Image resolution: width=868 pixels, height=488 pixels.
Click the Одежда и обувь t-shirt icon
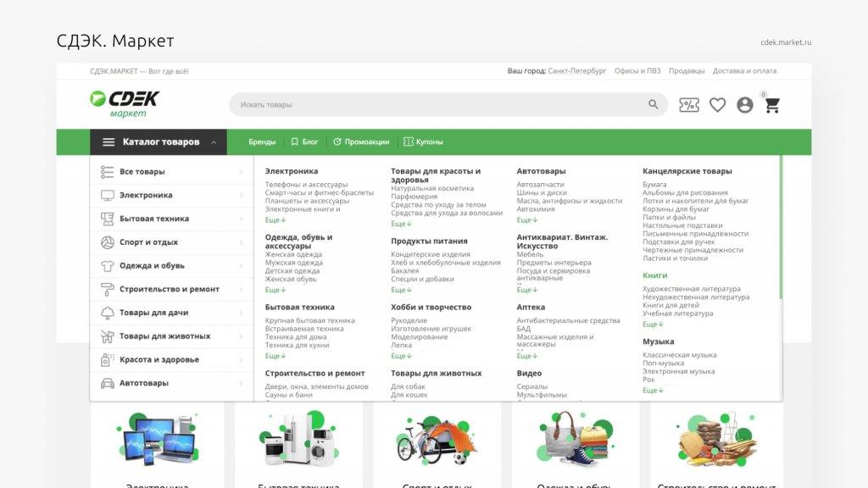coord(108,266)
